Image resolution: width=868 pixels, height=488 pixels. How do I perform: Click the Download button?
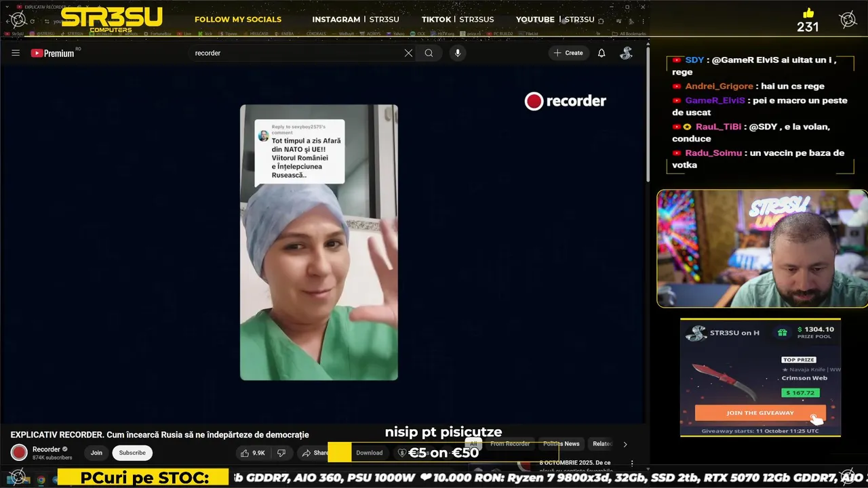tap(370, 453)
